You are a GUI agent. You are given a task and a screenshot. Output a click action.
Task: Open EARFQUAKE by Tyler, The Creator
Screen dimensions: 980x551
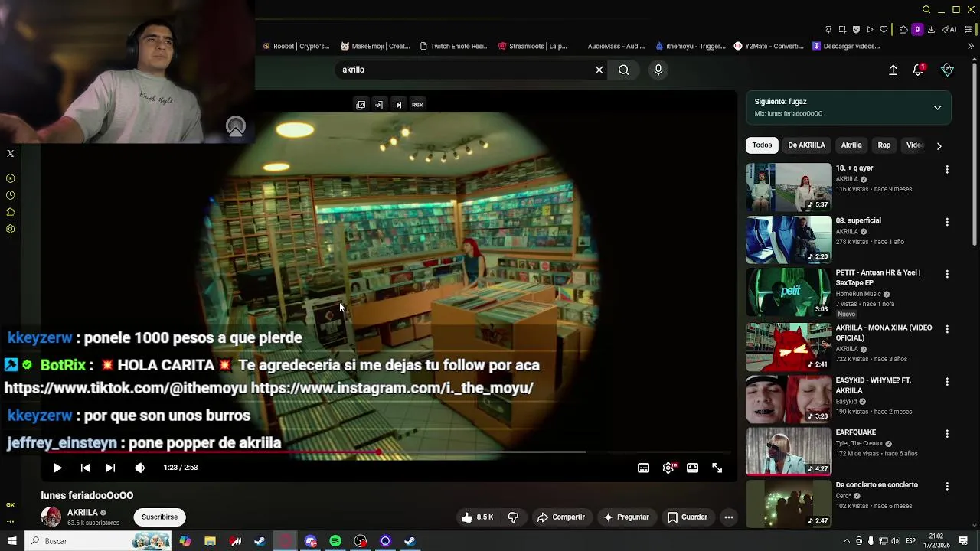click(x=855, y=432)
